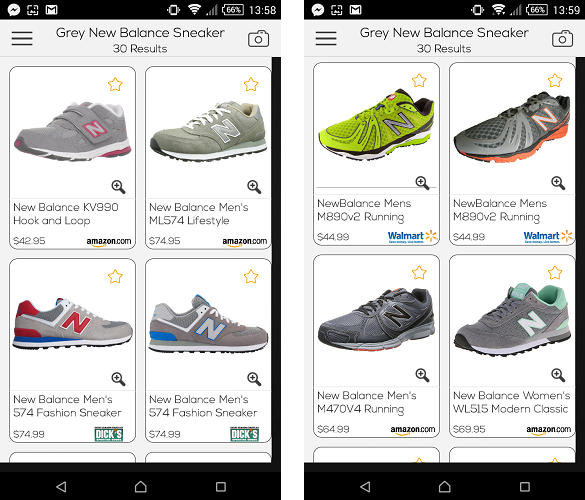Screen dimensions: 585x500
Task: Tap the $64.99 price
Action: coord(333,429)
